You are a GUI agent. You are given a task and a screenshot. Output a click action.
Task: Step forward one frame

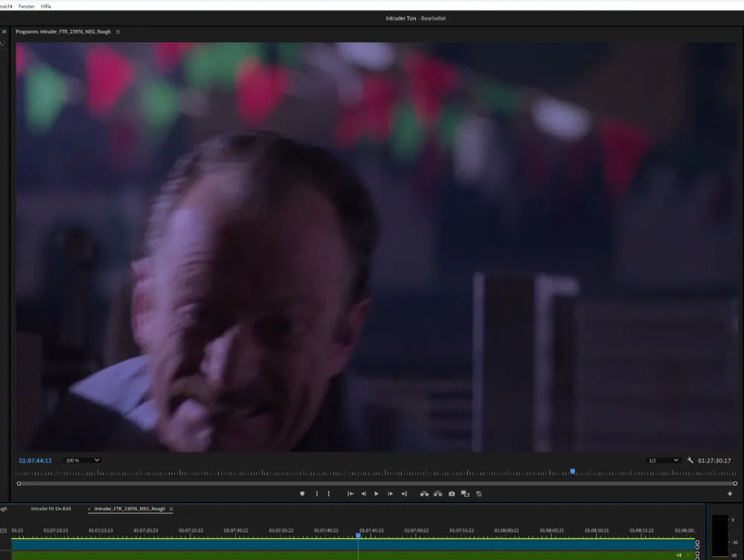tap(390, 494)
